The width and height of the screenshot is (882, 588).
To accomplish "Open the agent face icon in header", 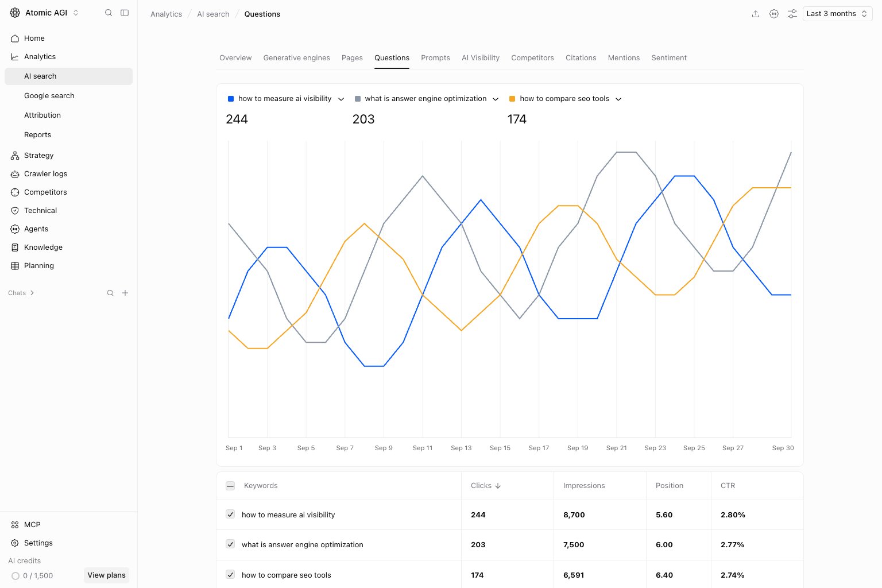I will pyautogui.click(x=774, y=14).
